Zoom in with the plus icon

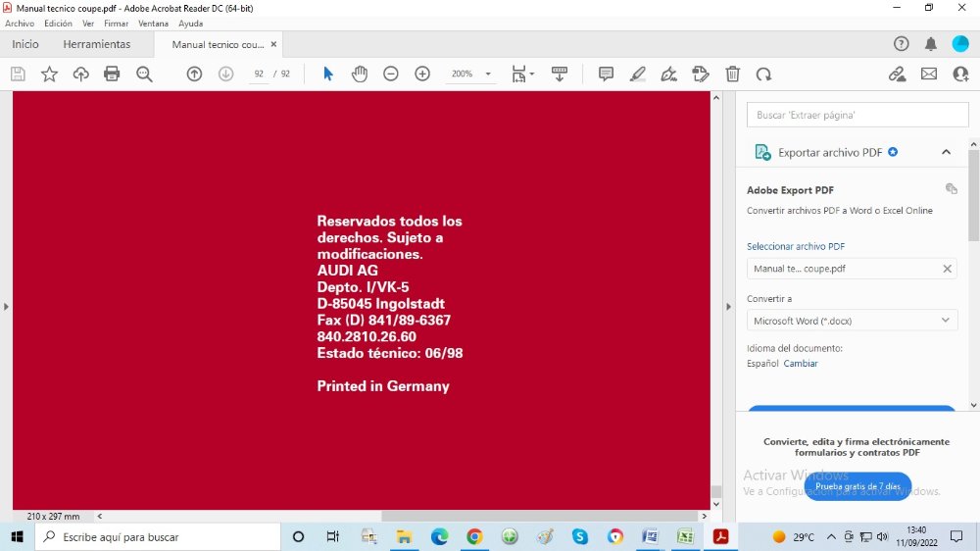coord(422,74)
